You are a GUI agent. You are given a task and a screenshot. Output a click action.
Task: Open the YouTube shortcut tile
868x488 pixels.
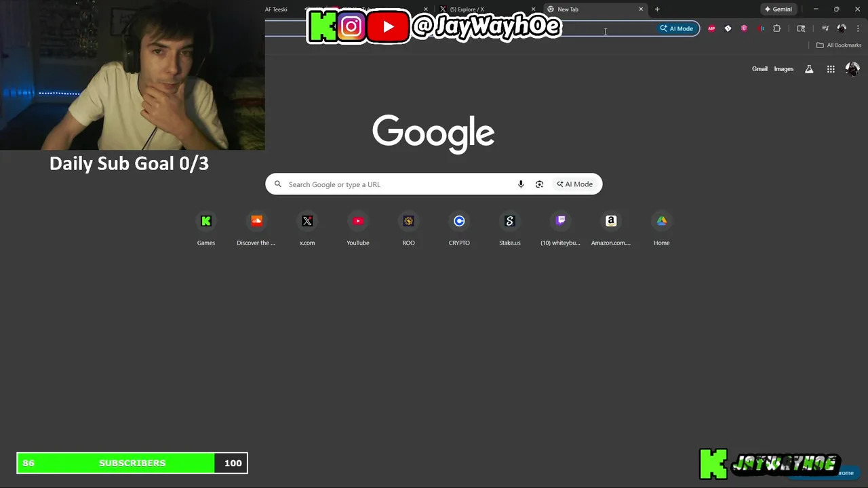[358, 229]
